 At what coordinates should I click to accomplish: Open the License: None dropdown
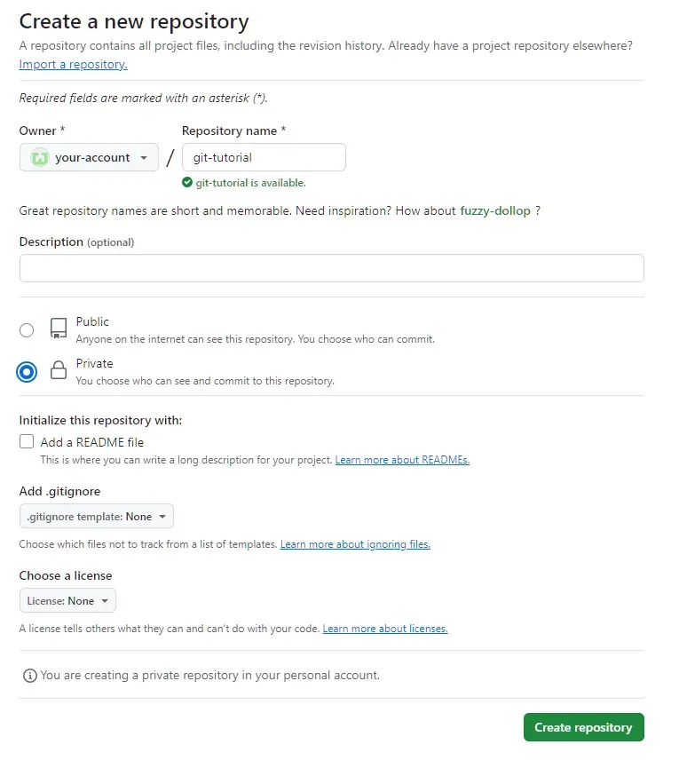(x=67, y=600)
